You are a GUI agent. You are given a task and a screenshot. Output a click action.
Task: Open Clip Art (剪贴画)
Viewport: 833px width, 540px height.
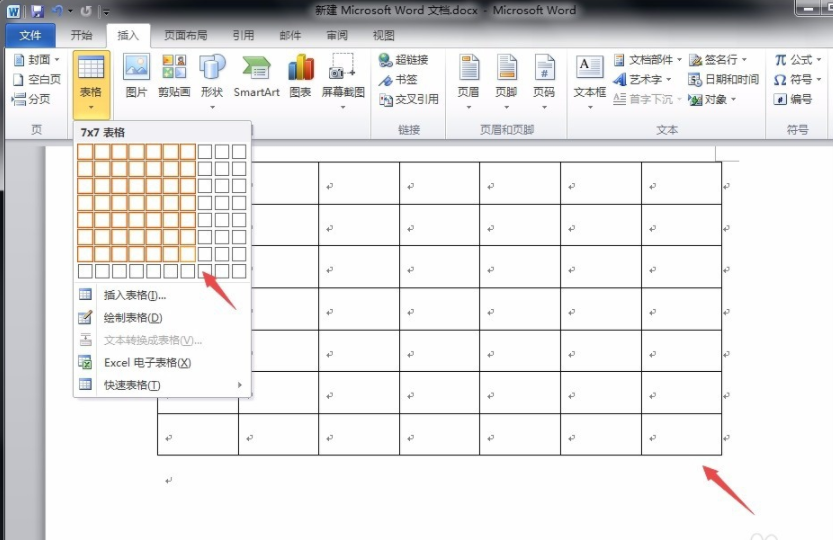click(174, 75)
